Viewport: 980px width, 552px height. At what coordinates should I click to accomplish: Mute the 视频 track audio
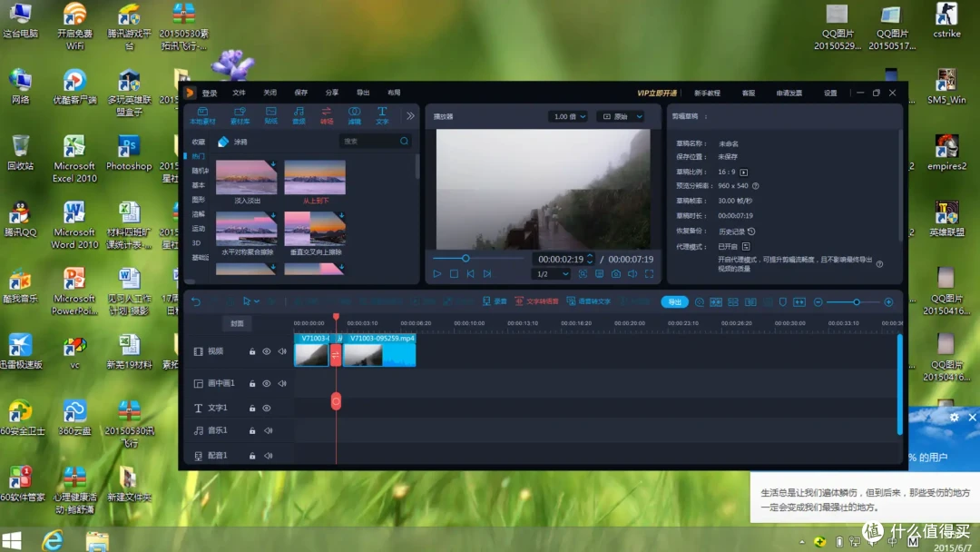coord(282,351)
